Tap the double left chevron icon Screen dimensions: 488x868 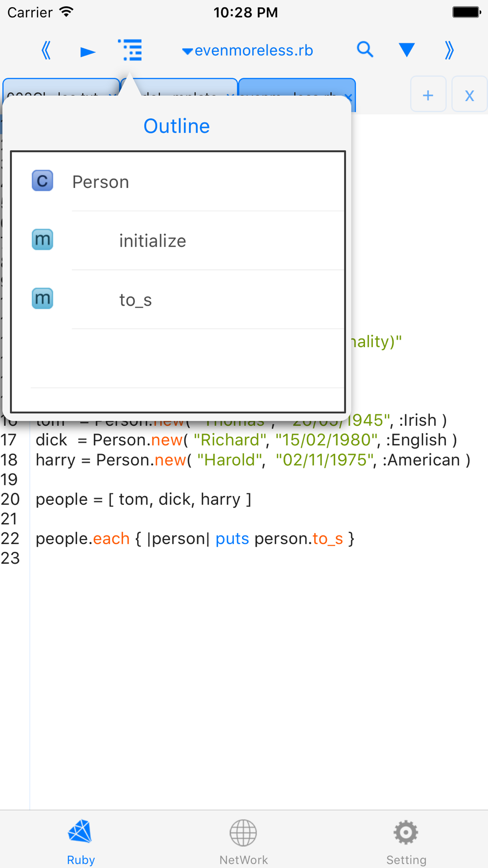[x=46, y=50]
